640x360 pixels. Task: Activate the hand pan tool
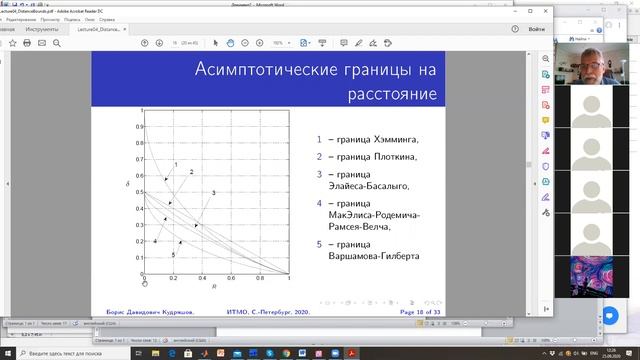point(230,43)
